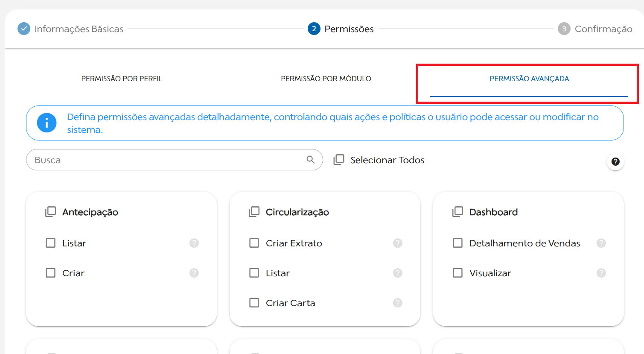
Task: Click select-all icon next to Circularização heading
Action: 254,212
